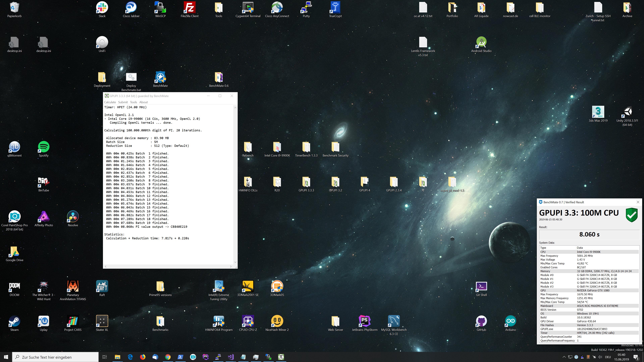Screen dimensions: 644x362
Task: Open the taskbar clock and date
Action: 621,357
